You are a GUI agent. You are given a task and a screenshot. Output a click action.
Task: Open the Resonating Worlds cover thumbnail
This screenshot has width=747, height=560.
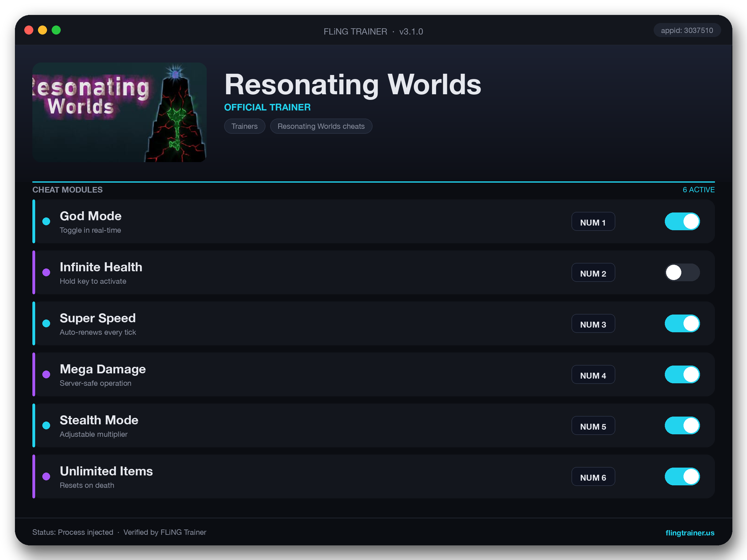click(119, 112)
